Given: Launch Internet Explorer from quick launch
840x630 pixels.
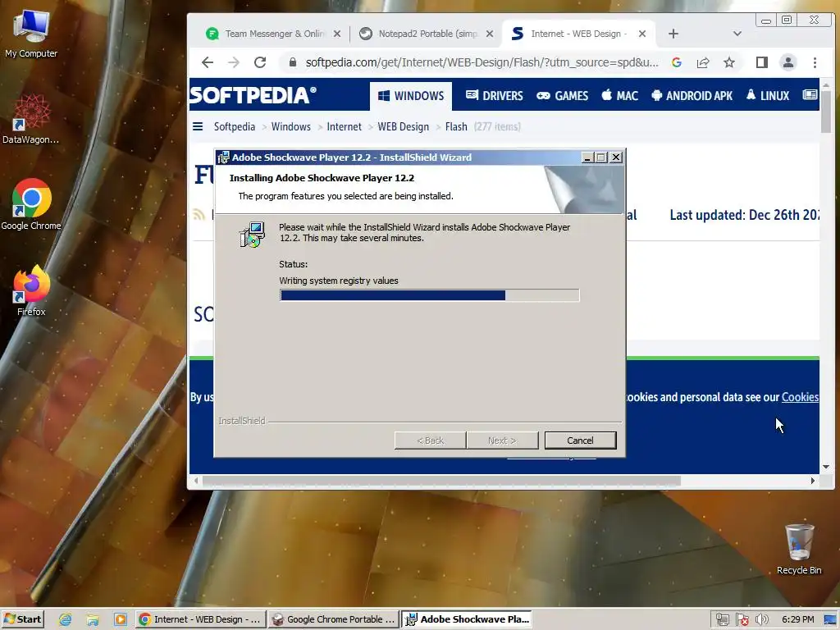Looking at the screenshot, I should click(x=65, y=620).
